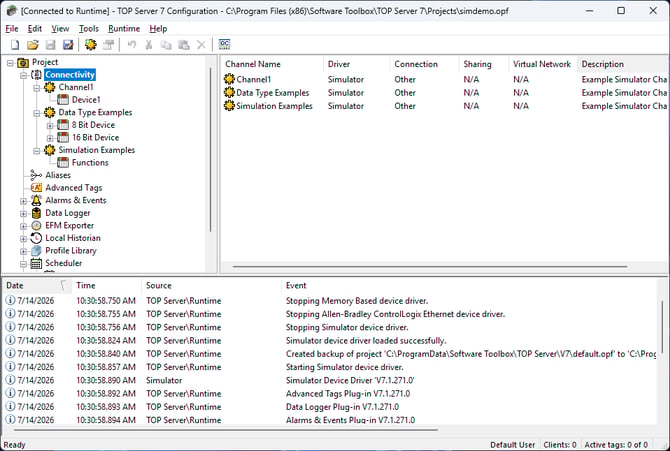Click the Scheduler calendar icon in the tree
670x451 pixels.
pos(36,263)
